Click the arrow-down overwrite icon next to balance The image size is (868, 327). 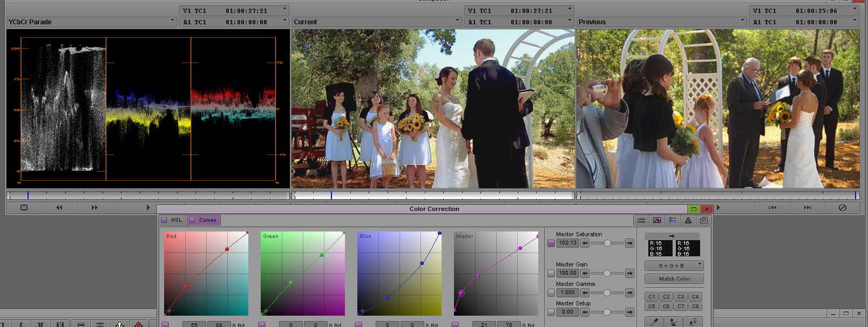click(693, 322)
